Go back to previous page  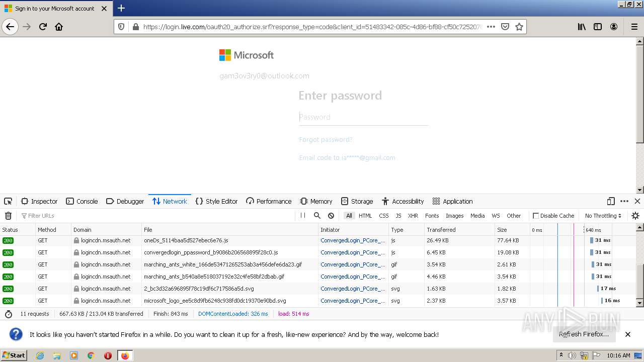[10, 27]
